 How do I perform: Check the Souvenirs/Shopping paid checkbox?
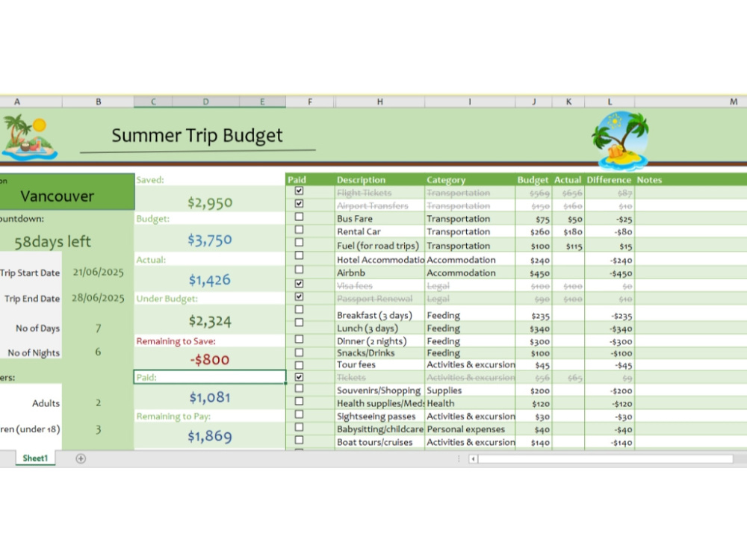[300, 388]
